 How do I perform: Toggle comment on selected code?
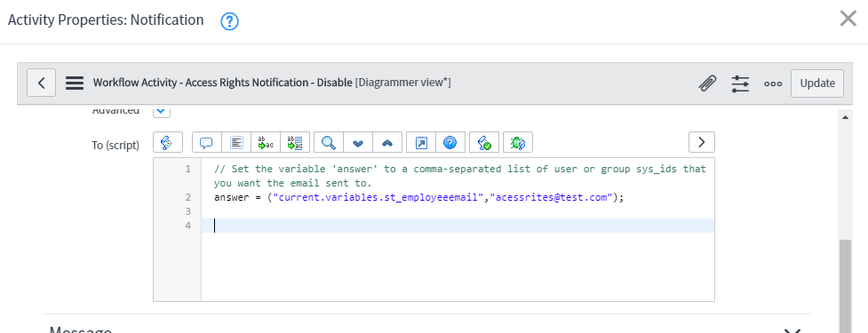click(x=207, y=142)
